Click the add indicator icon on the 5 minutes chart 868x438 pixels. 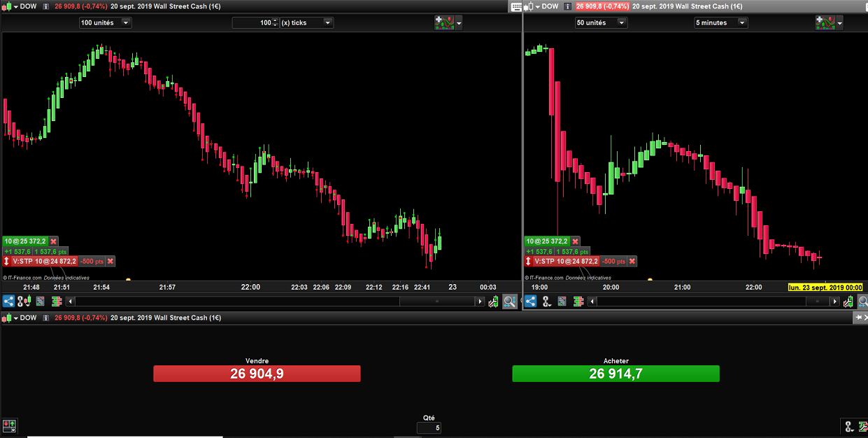[825, 22]
